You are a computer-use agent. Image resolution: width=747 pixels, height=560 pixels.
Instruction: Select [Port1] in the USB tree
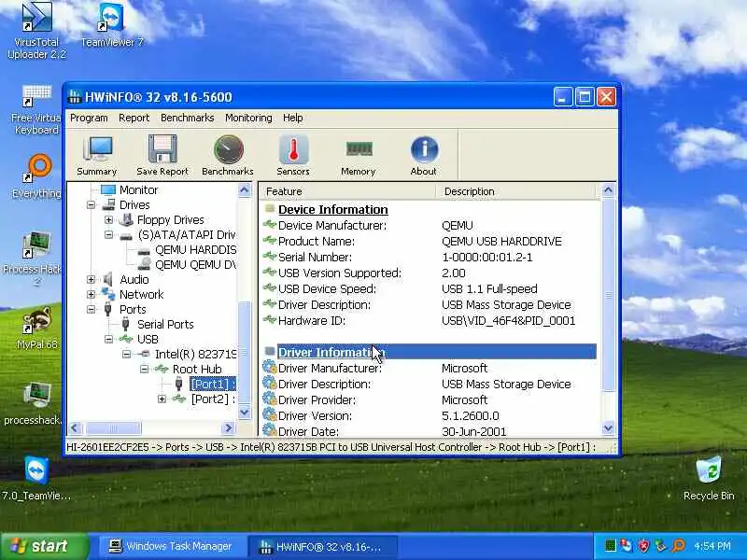click(x=213, y=384)
